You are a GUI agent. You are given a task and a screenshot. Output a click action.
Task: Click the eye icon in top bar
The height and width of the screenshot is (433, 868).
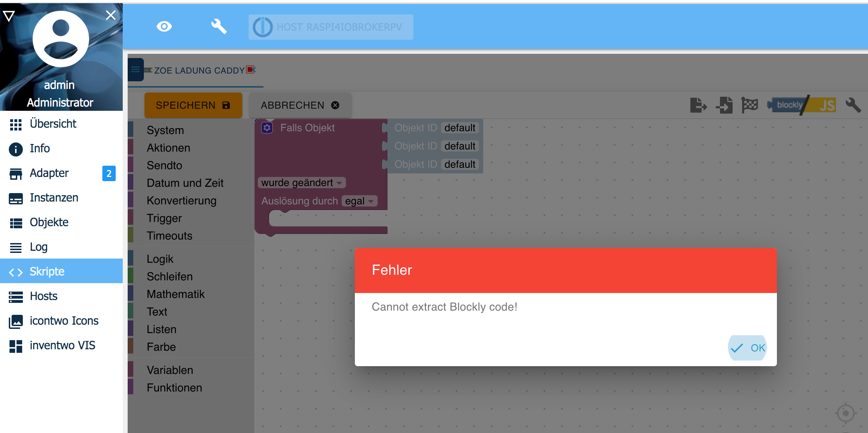[164, 26]
